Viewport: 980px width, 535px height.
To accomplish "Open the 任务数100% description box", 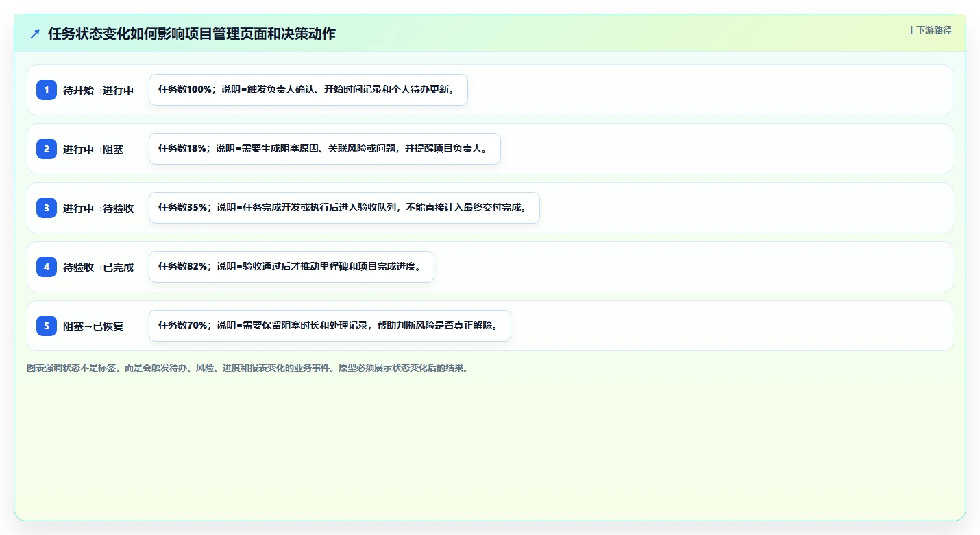I will [308, 90].
